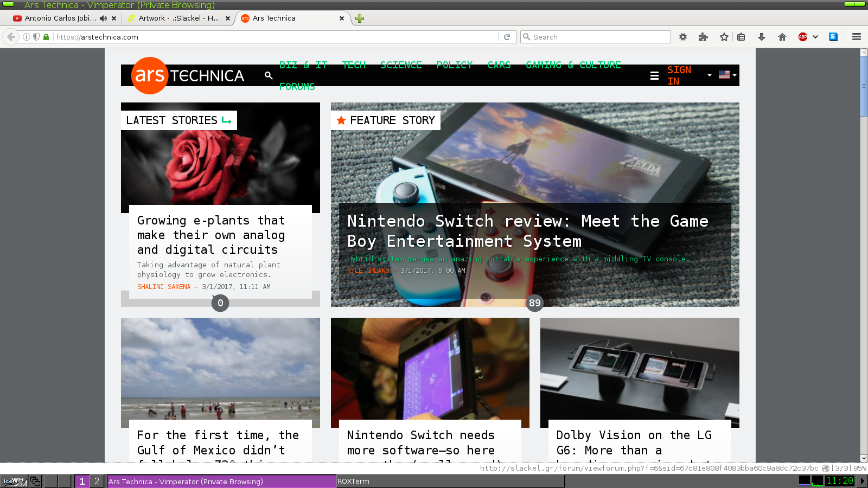Screen dimensions: 868x488
Task: Click author SHALINI SAXENA
Action: tap(164, 287)
